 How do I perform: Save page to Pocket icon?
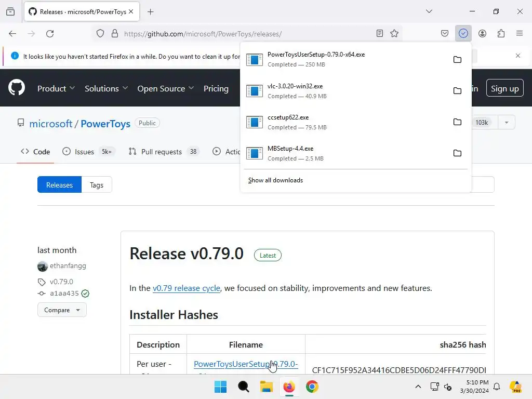click(x=445, y=33)
